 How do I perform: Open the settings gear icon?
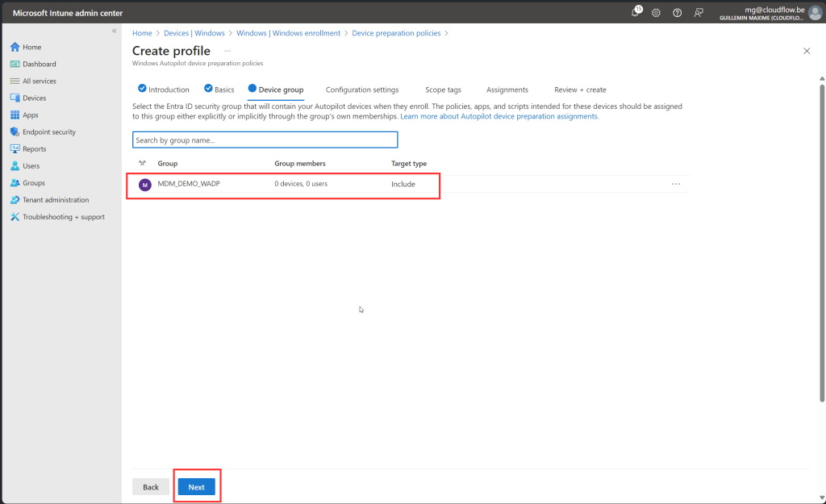point(656,13)
